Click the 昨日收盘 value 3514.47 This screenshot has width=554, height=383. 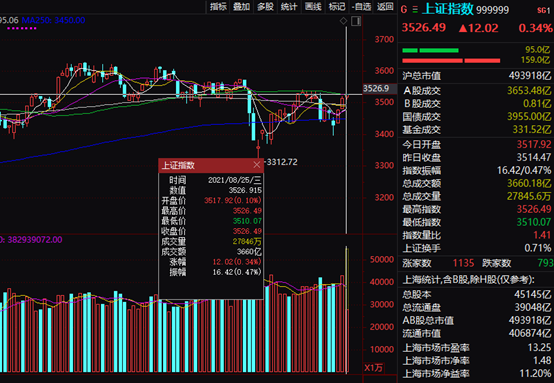point(534,157)
